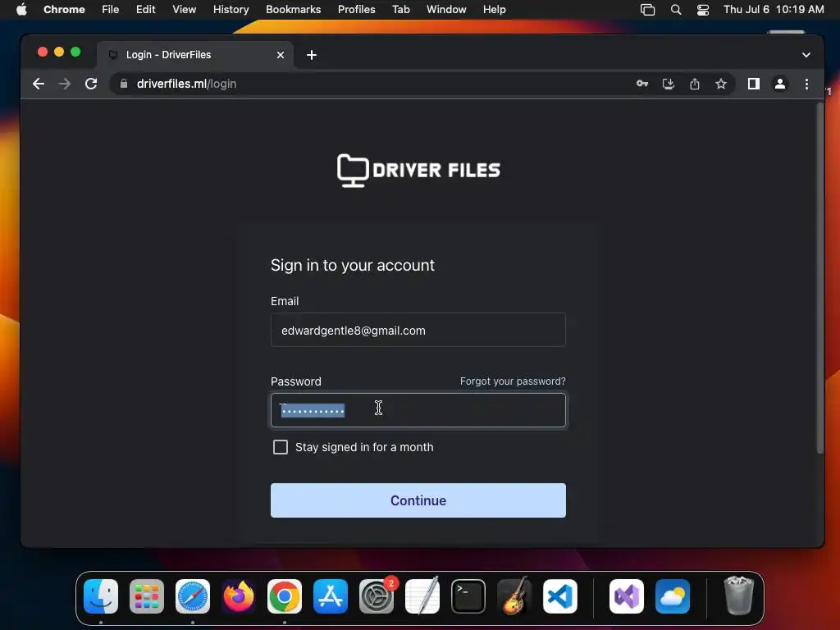Click the page vertical scrollbar
This screenshot has height=630, width=840.
(819, 279)
